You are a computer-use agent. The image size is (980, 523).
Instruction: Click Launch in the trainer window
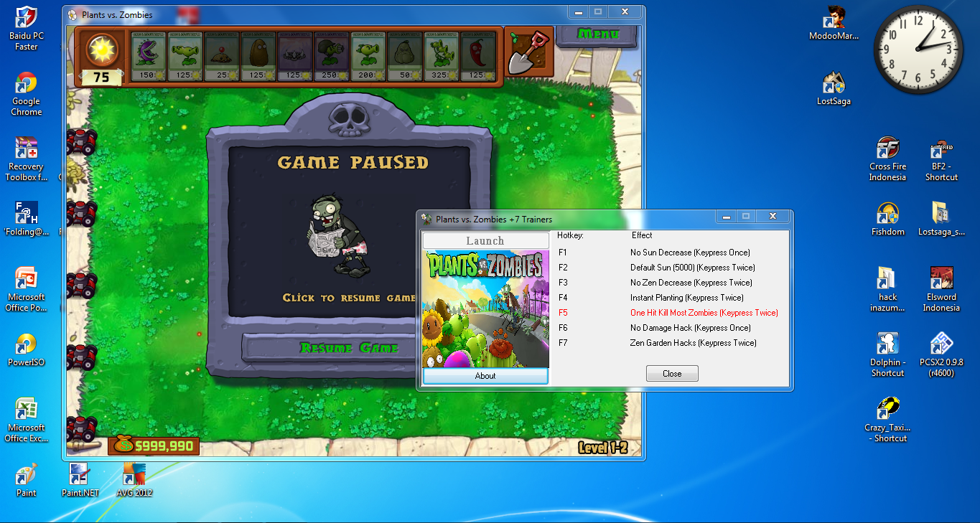pyautogui.click(x=485, y=240)
